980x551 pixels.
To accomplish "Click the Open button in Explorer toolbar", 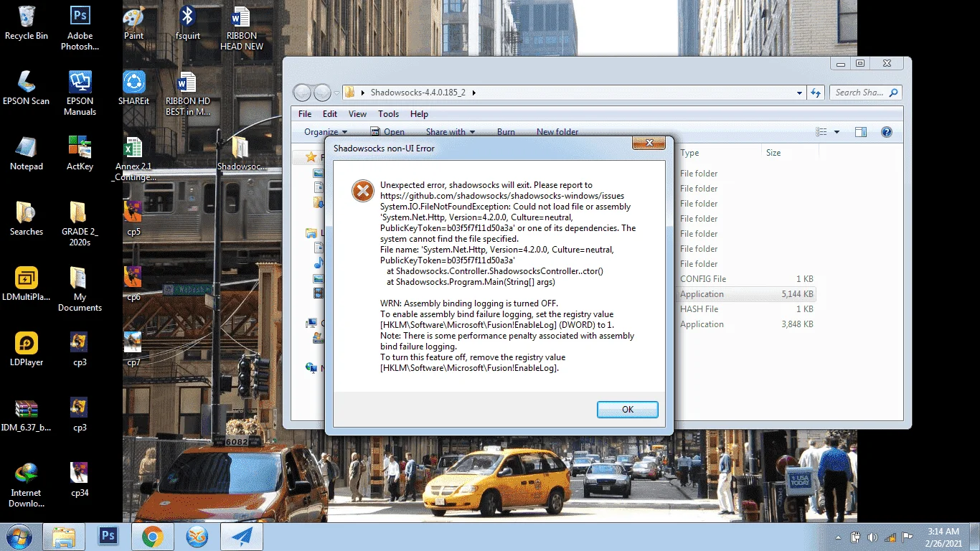I will (x=387, y=132).
